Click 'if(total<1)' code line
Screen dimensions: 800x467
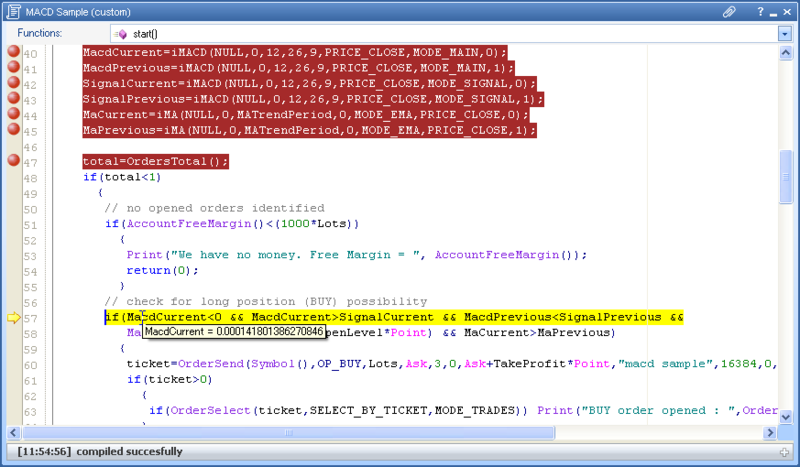[x=122, y=177]
